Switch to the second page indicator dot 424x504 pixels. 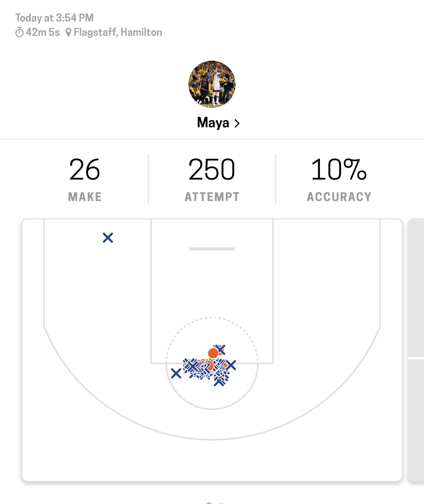coord(221,503)
